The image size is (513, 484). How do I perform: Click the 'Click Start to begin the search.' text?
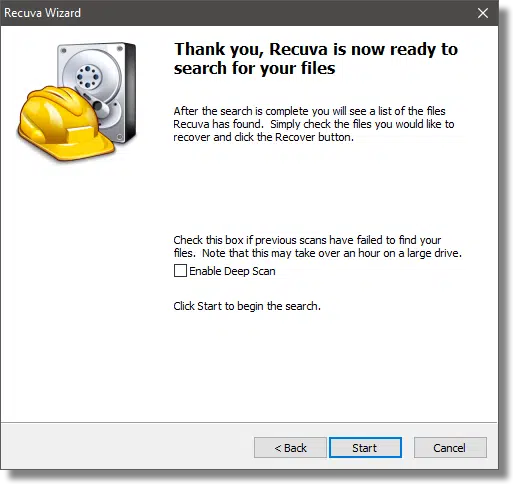pos(247,306)
